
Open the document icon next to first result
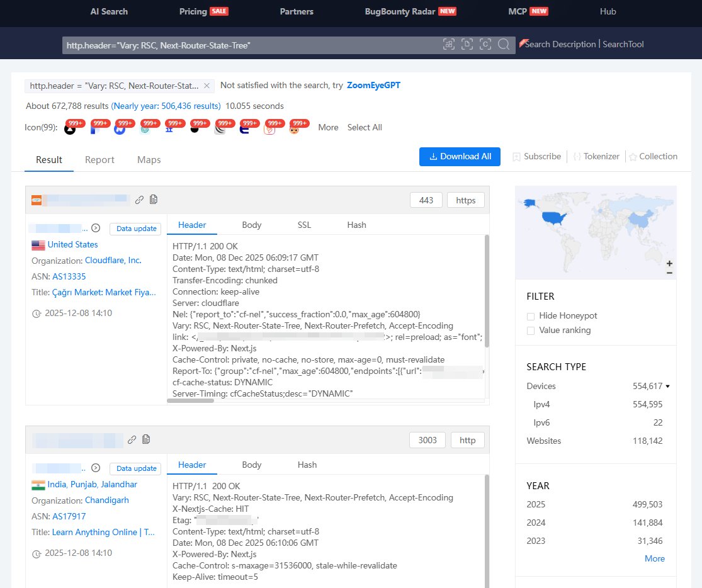153,199
